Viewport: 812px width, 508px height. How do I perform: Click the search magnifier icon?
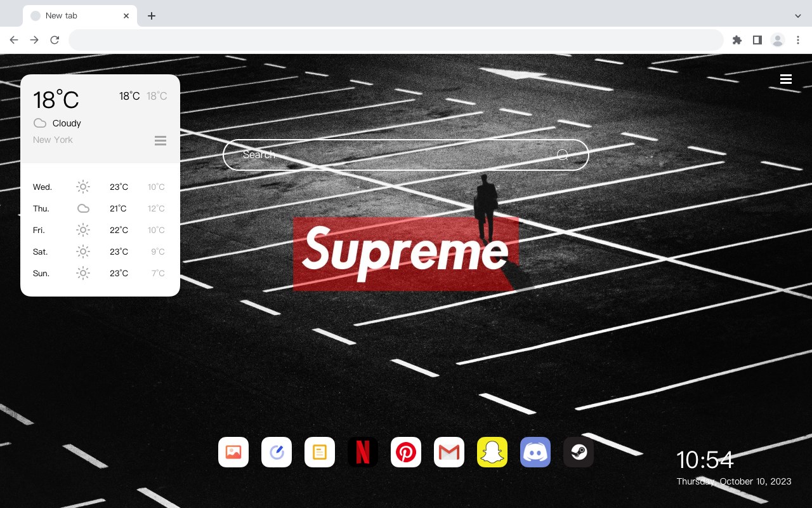click(x=562, y=155)
